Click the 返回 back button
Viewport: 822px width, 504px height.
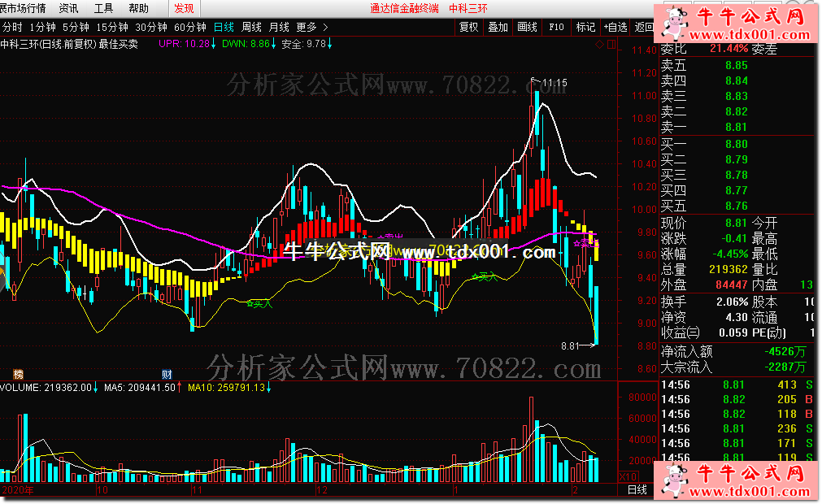[643, 27]
